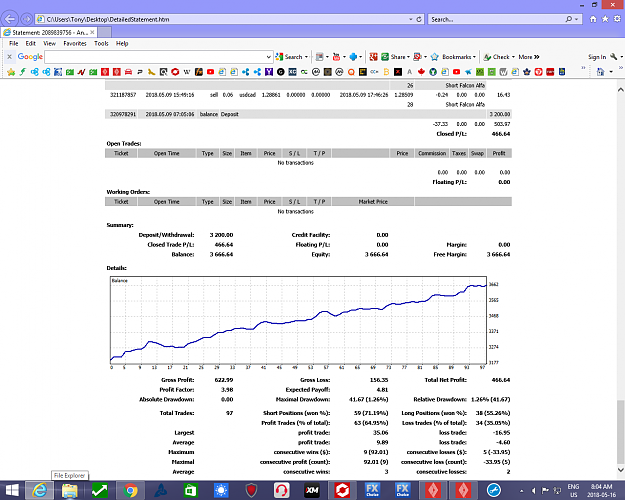This screenshot has width=625, height=500.
Task: Open the IE Tools gear icon
Action: 617,19
